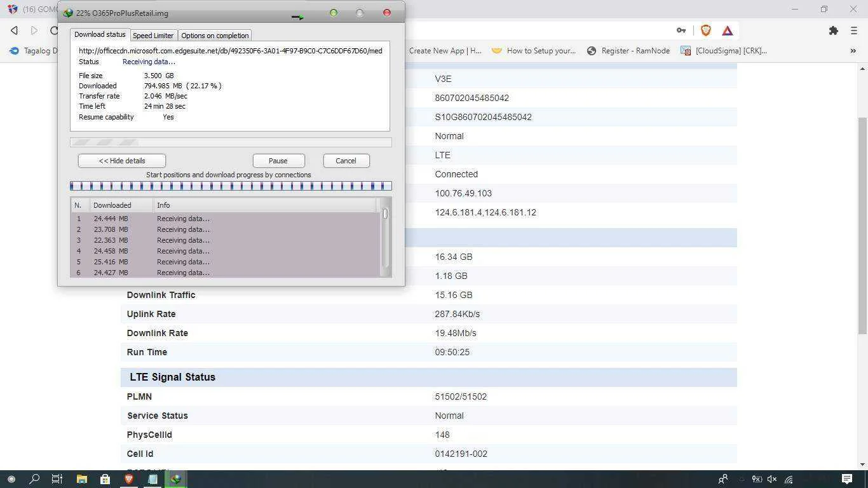
Task: Switch to the Download status tab
Action: click(100, 34)
